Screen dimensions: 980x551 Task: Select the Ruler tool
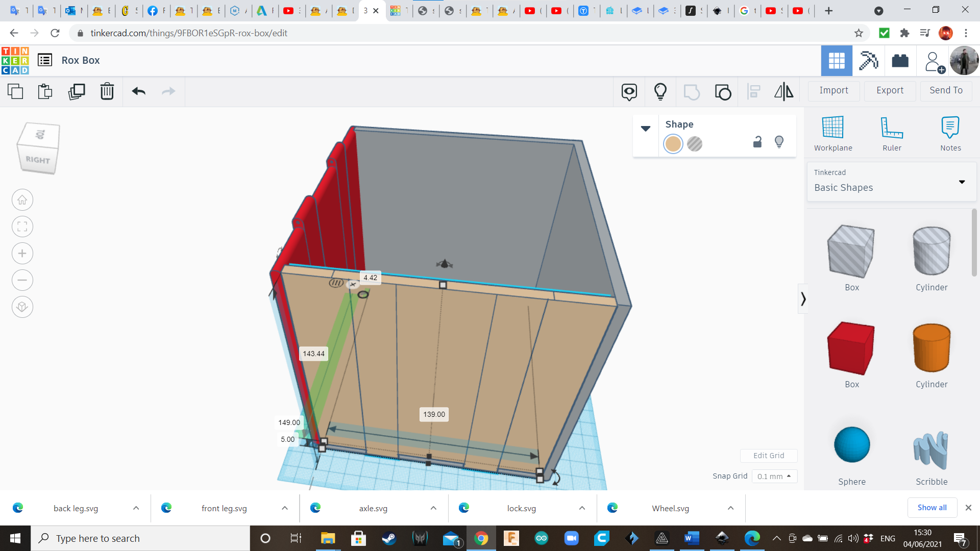[x=892, y=133]
